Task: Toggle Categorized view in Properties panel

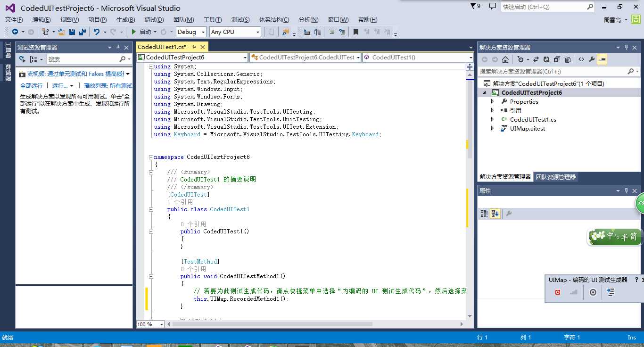Action: [x=484, y=214]
